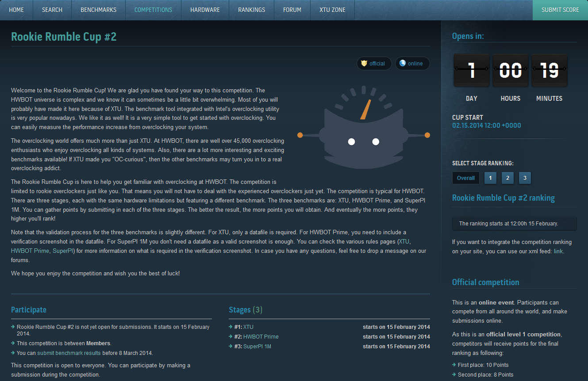Click 'First place: 10 Points'
Screen dimensions: 588x381
click(x=484, y=365)
